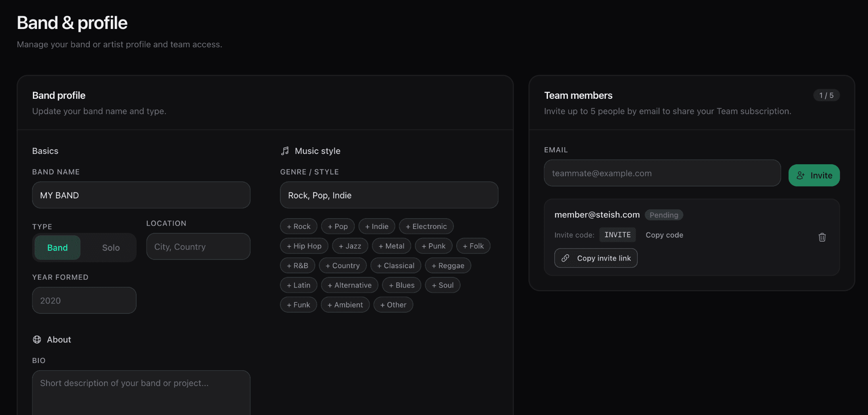The width and height of the screenshot is (868, 415).
Task: Add the Classical genre tag
Action: pyautogui.click(x=395, y=266)
